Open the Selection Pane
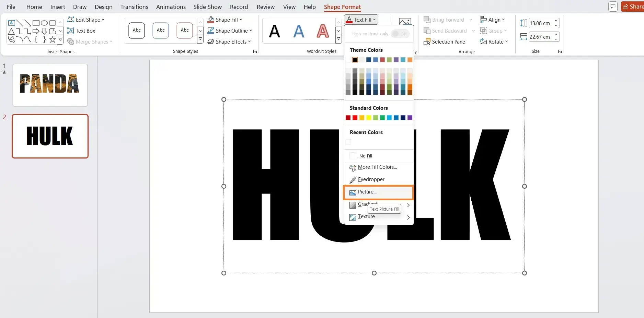The height and width of the screenshot is (318, 644). (x=445, y=42)
